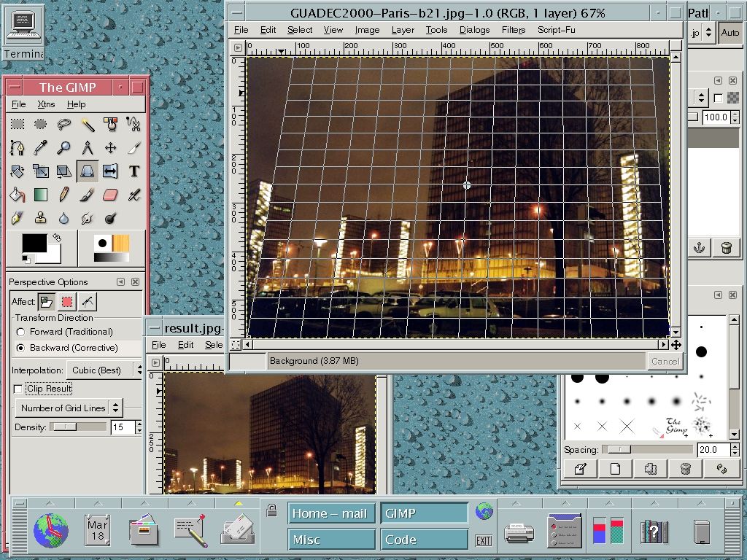Select the Zoom magnifier tool
The image size is (747, 560).
click(x=64, y=147)
